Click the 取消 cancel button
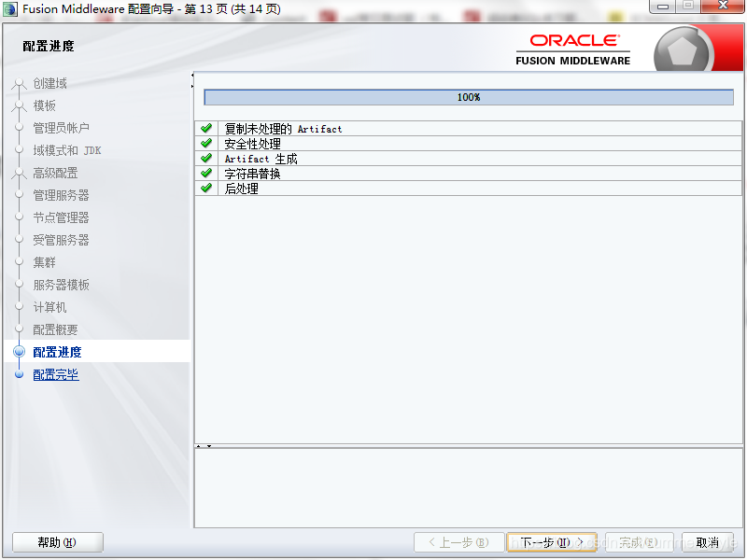 [x=708, y=542]
